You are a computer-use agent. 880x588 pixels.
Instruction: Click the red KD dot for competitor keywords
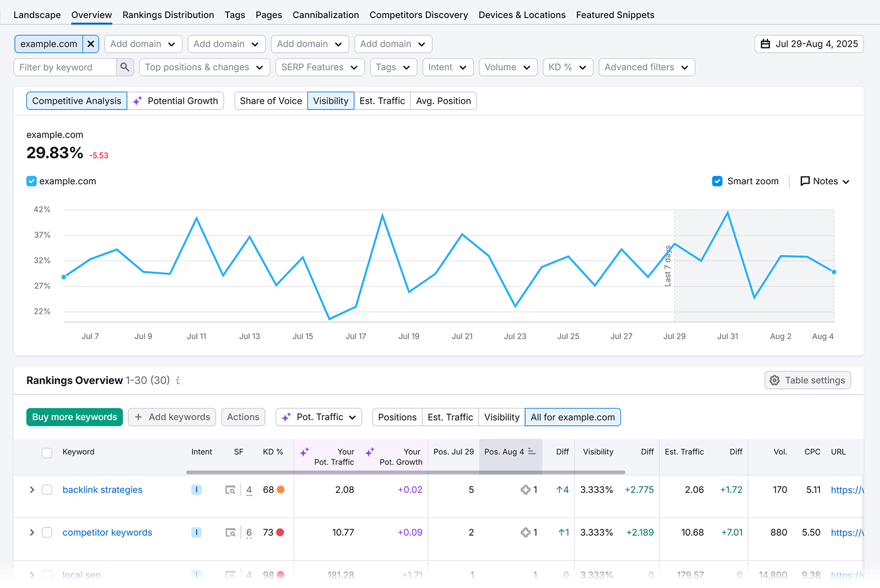click(x=280, y=532)
